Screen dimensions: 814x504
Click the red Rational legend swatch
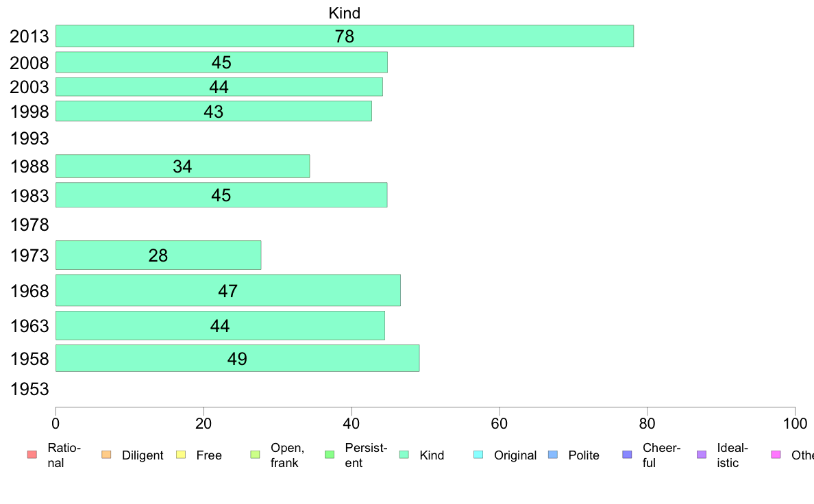pyautogui.click(x=32, y=455)
